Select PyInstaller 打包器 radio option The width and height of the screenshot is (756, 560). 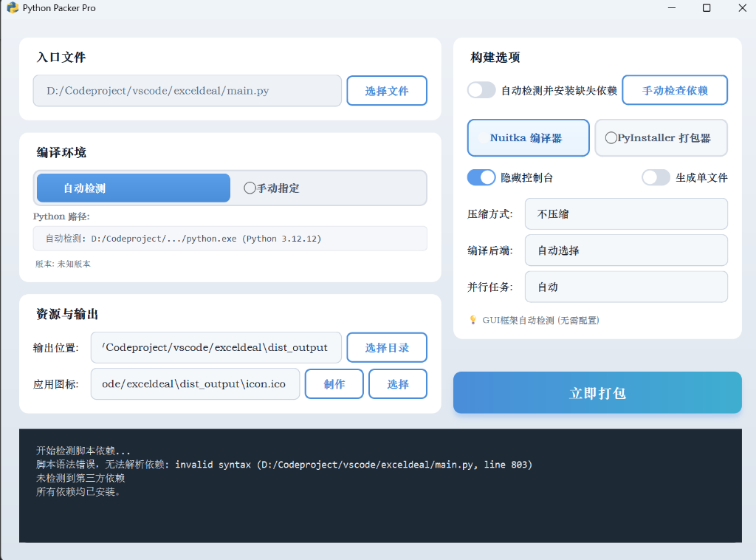click(x=661, y=138)
